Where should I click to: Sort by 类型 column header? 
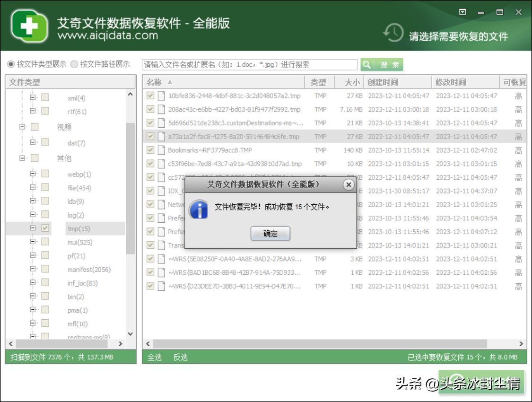[320, 82]
